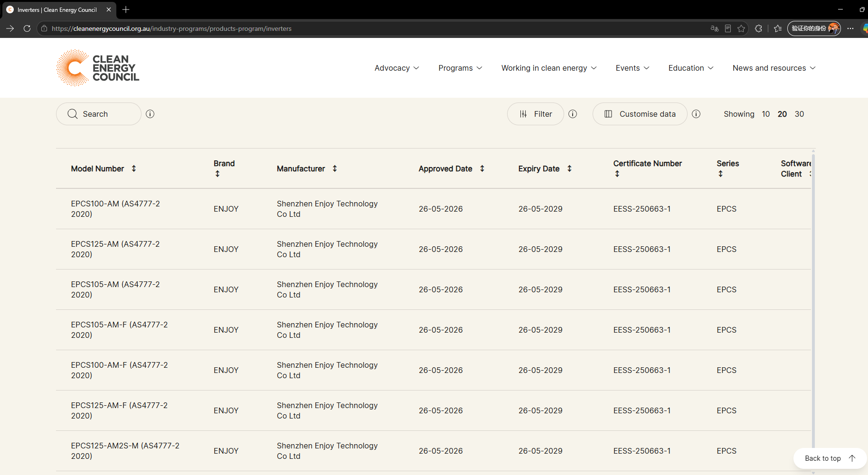Show 20 results per page
This screenshot has width=868, height=475.
point(782,114)
